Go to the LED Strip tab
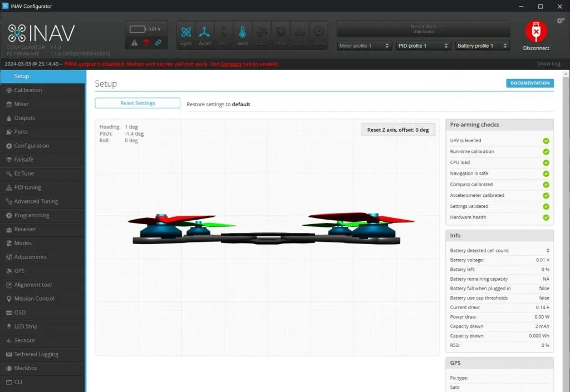 43,326
